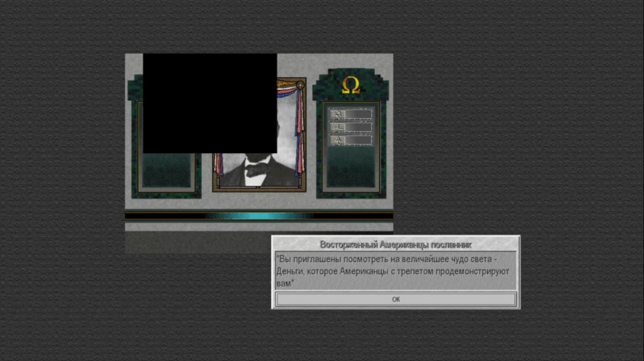Click the dialog title 'Восторженный Американцы посланник'
This screenshot has height=361, width=644.
coord(396,244)
